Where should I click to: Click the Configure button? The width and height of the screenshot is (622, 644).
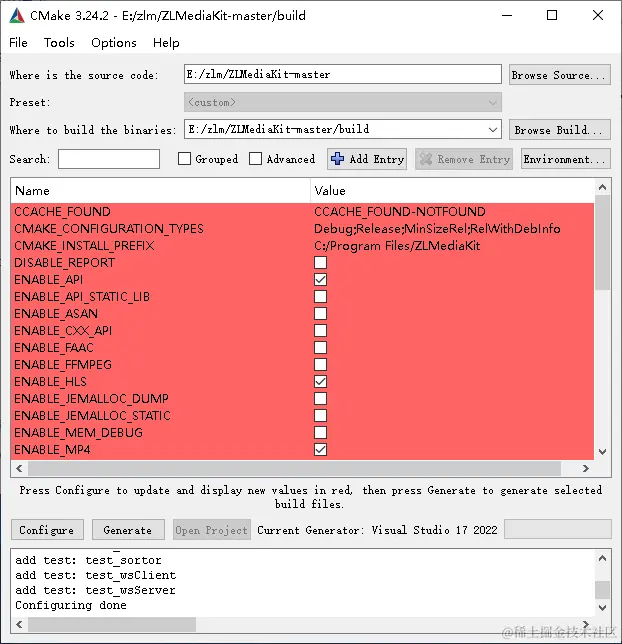(47, 530)
